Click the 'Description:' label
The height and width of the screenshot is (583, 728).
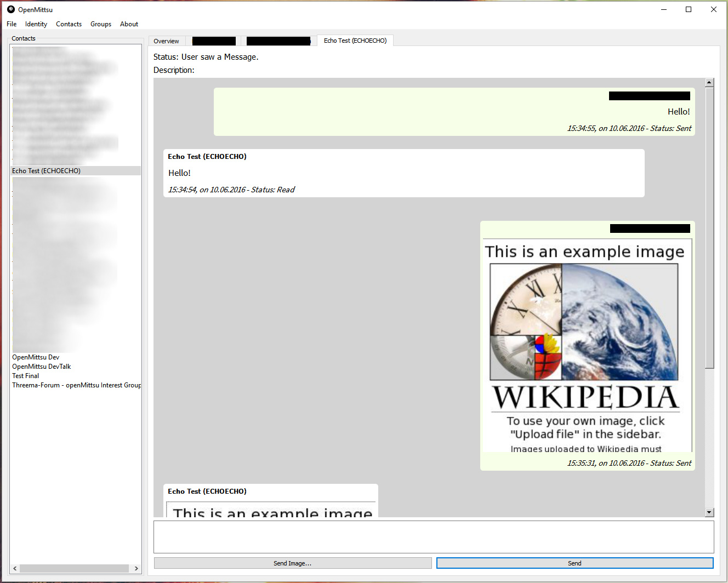(x=174, y=70)
